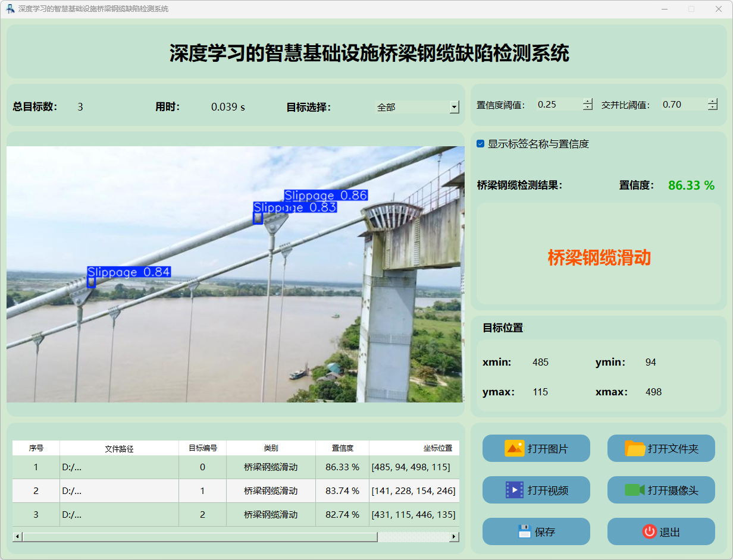Decrease the confidence threshold with down arrow
Image resolution: width=733 pixels, height=560 pixels.
588,108
